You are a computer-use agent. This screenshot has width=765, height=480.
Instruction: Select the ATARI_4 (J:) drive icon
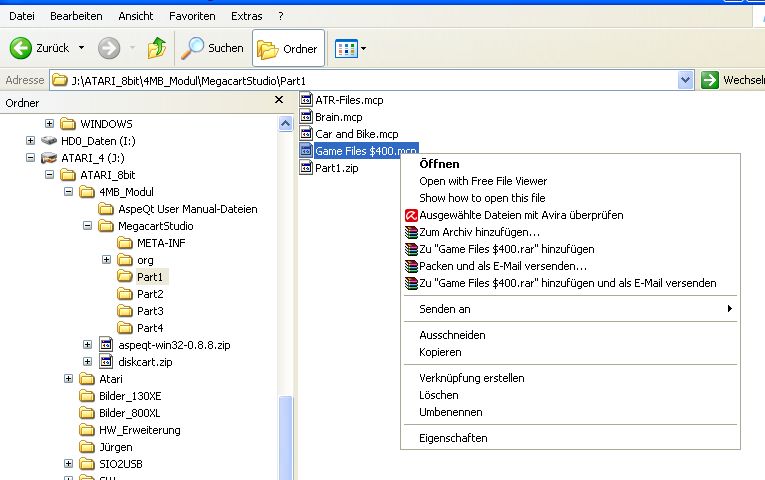(x=49, y=158)
